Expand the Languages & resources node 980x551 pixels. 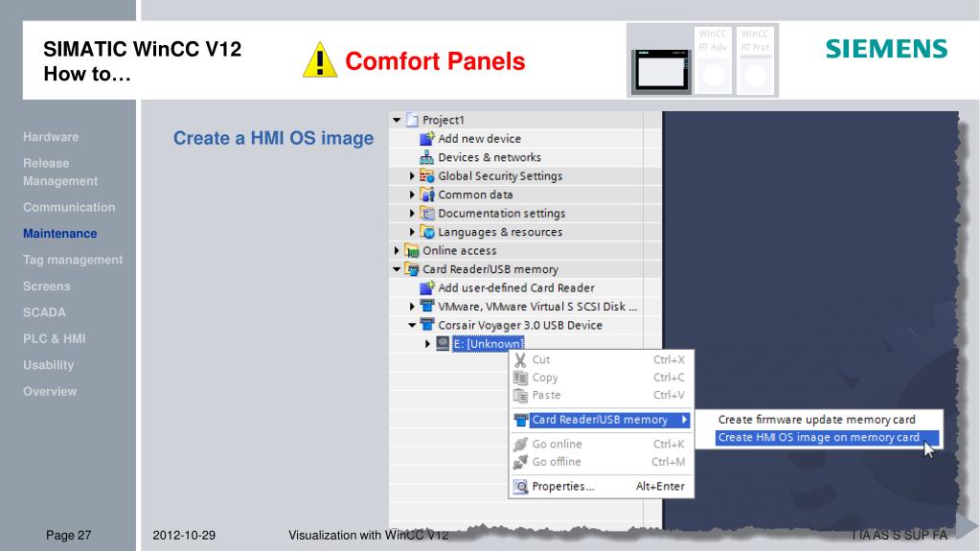tap(412, 232)
